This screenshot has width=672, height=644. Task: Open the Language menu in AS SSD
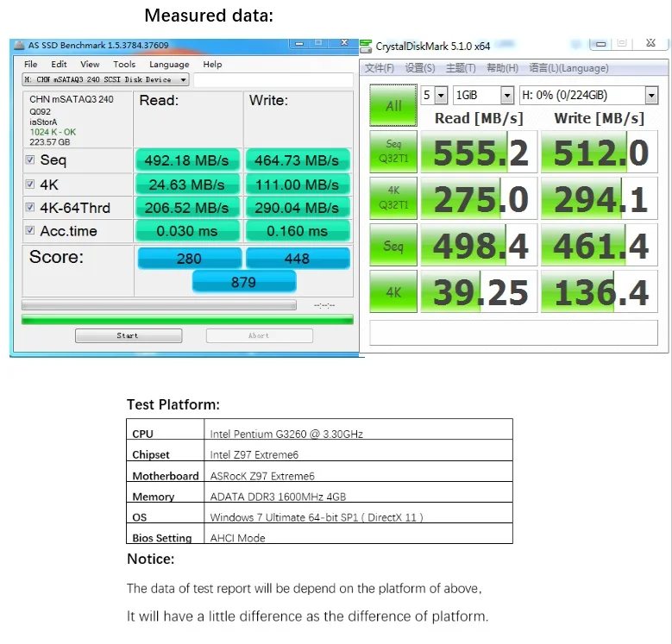[169, 65]
